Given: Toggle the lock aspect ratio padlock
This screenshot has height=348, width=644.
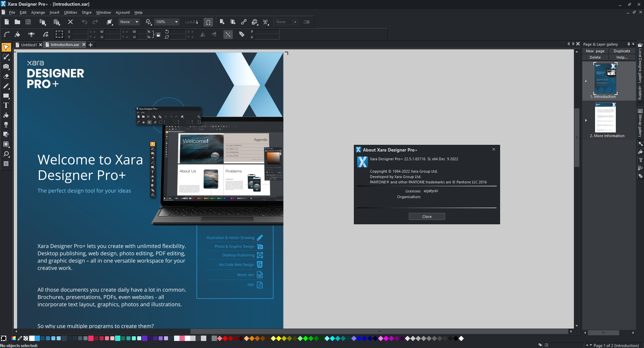Looking at the screenshot, I should point(158,35).
